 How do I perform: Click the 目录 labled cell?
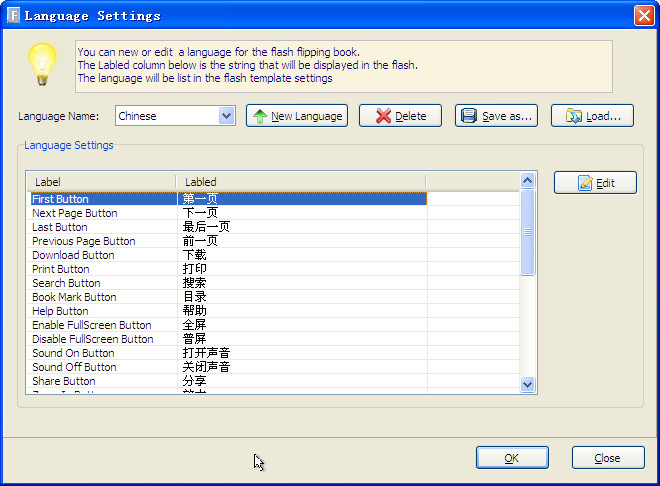(302, 297)
